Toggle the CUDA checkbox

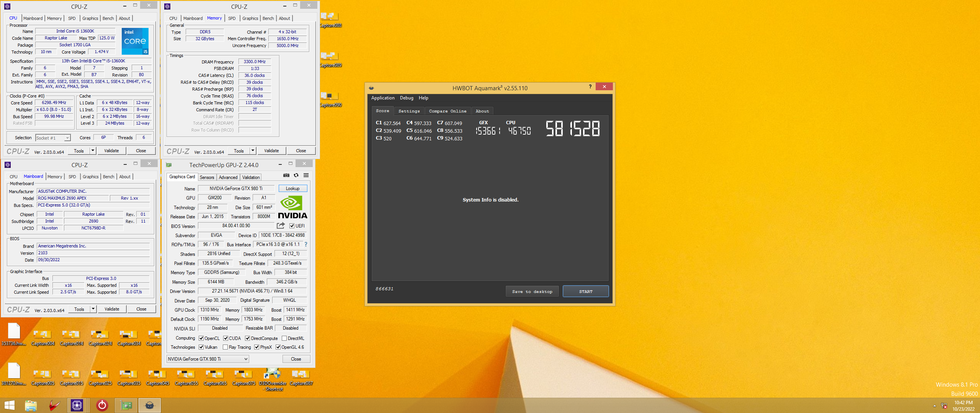click(x=226, y=338)
